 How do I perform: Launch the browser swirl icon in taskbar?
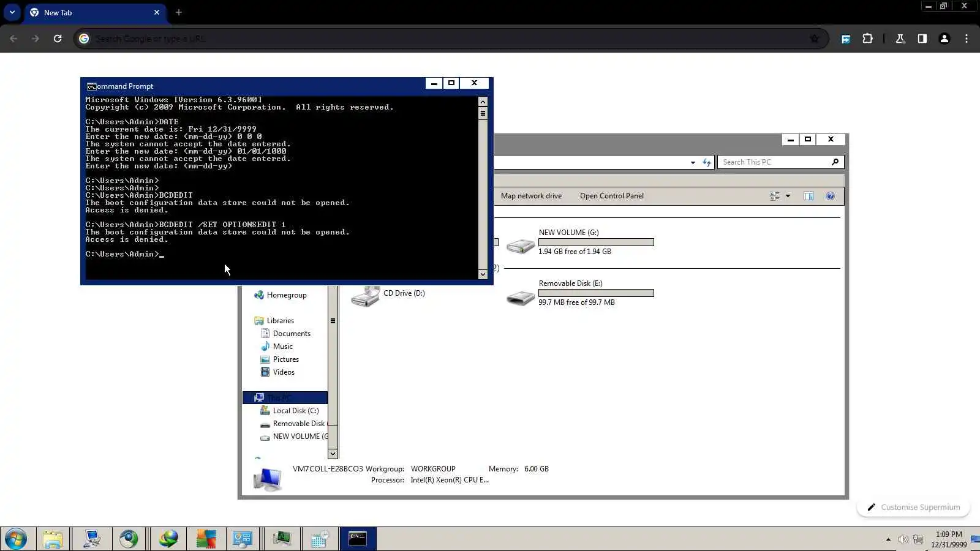(x=129, y=539)
